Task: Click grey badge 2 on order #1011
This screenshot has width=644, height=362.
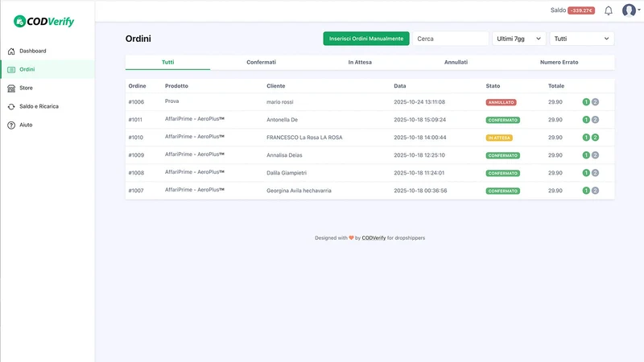Action: coord(595,120)
